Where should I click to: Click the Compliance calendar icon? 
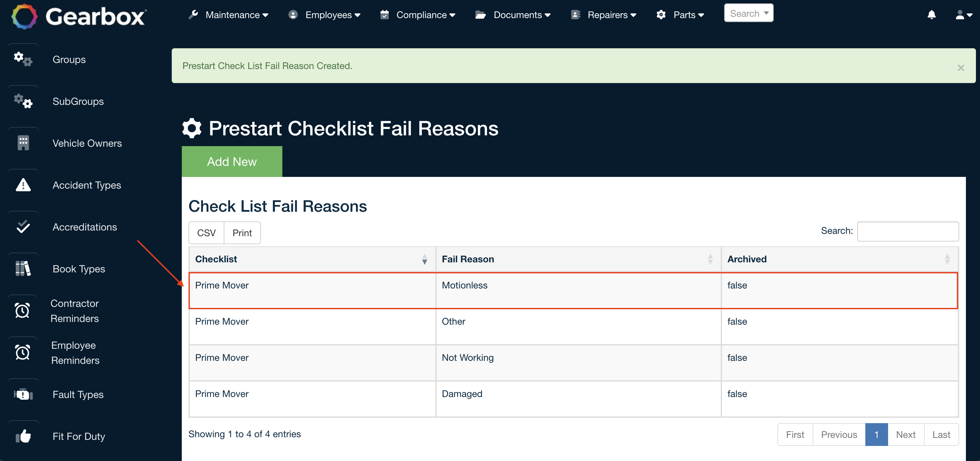coord(385,14)
